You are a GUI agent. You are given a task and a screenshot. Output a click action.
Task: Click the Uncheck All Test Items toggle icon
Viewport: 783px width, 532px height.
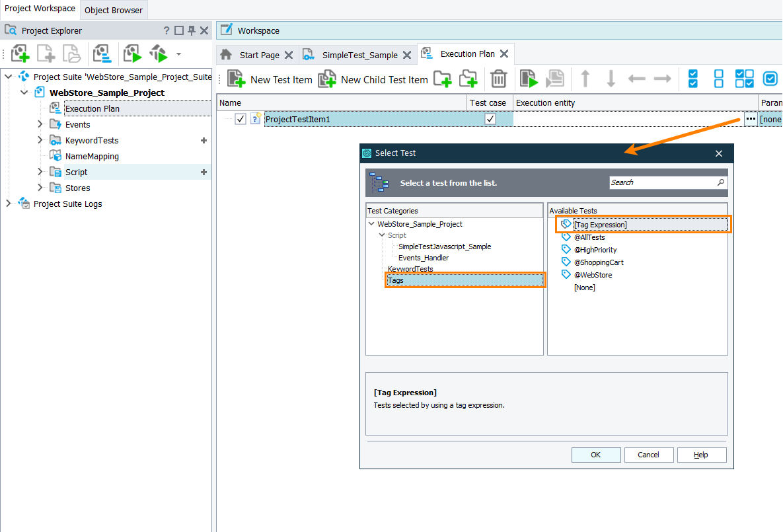[x=718, y=79]
